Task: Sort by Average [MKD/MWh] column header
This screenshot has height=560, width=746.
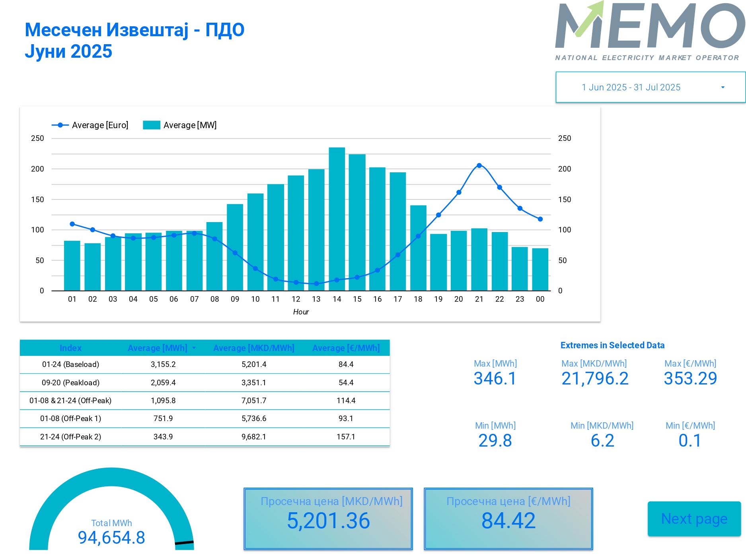Action: (253, 348)
